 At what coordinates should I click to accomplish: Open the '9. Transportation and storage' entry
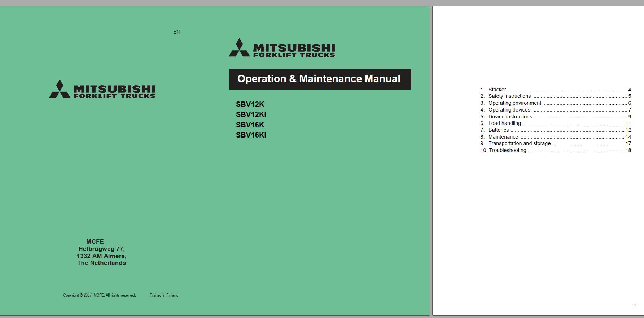[556, 143]
